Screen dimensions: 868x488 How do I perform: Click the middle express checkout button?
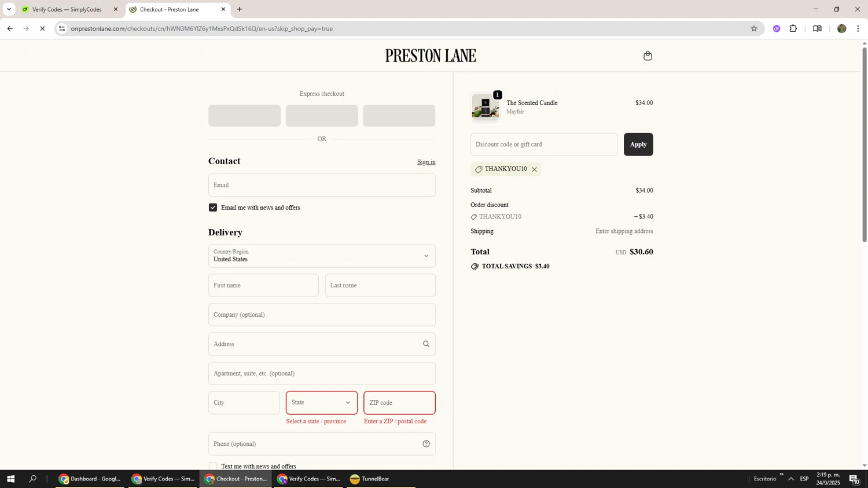pos(322,116)
